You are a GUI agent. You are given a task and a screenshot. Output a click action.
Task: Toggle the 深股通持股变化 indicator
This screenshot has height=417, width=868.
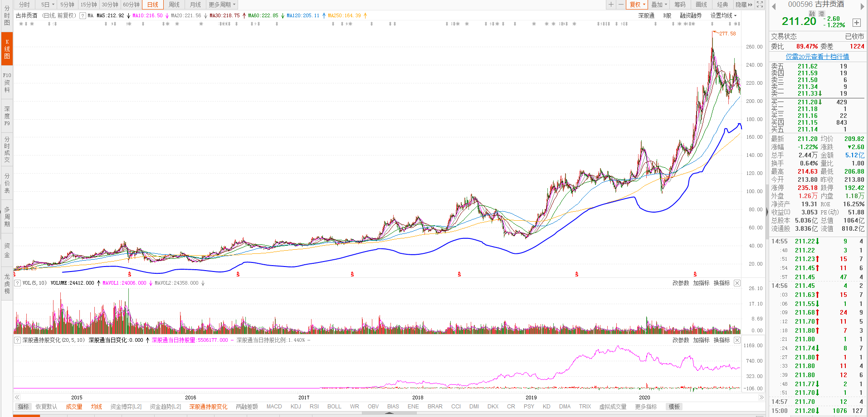208,407
